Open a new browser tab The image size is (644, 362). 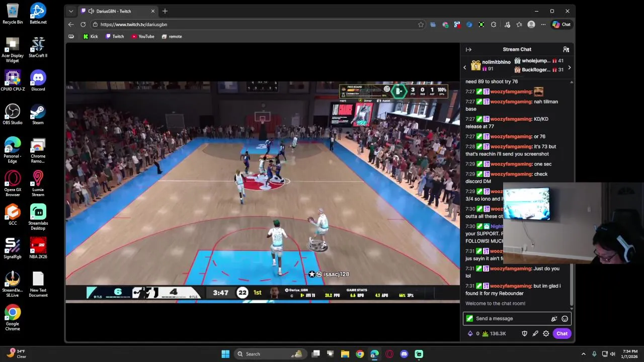pyautogui.click(x=165, y=11)
